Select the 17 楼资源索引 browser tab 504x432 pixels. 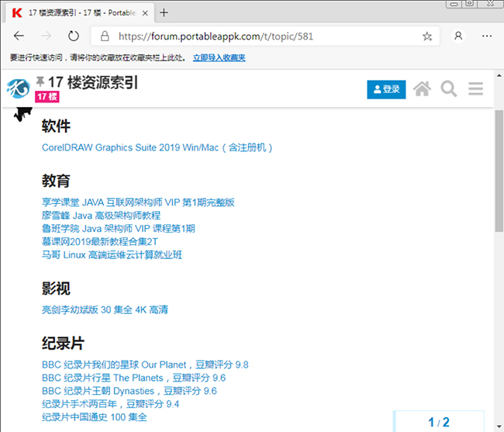tap(79, 13)
